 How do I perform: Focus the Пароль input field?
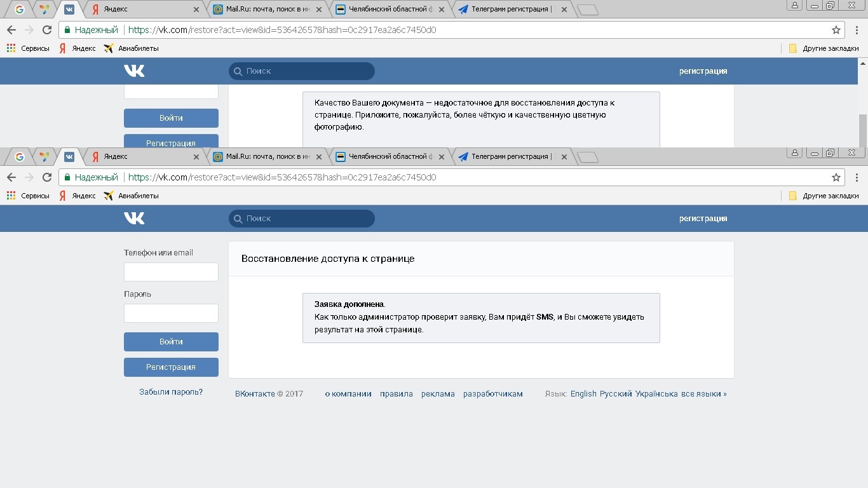coord(171,313)
